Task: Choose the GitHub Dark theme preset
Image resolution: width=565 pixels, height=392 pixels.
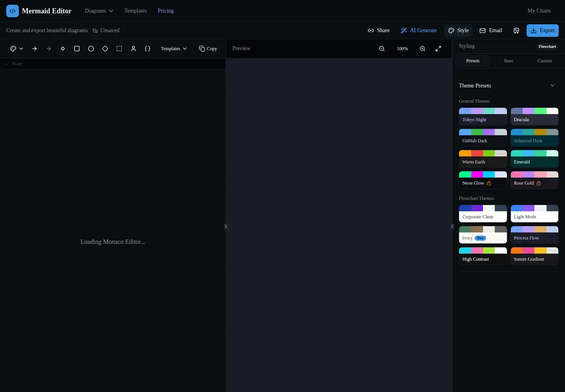Action: (483, 138)
